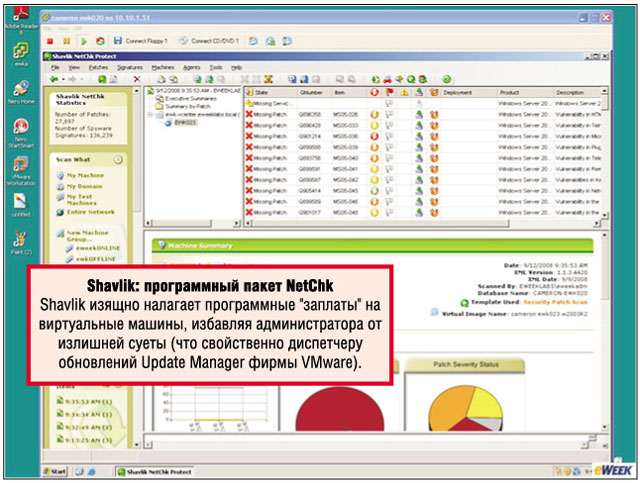Click Connect CD/DVD 1
This screenshot has width=640, height=483.
(x=209, y=41)
